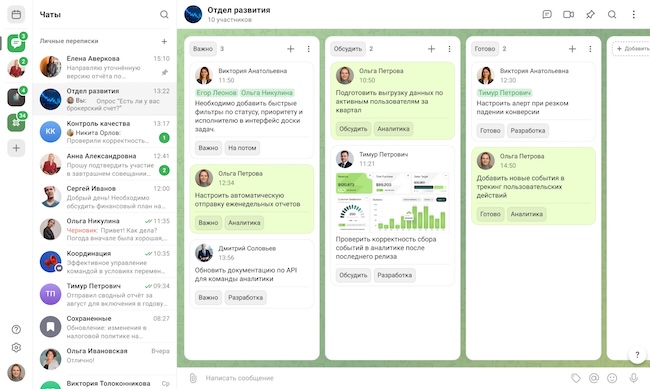Viewport: 650px width, 389px height.
Task: Click the На потом tag on Виктория's card
Action: [x=242, y=148]
